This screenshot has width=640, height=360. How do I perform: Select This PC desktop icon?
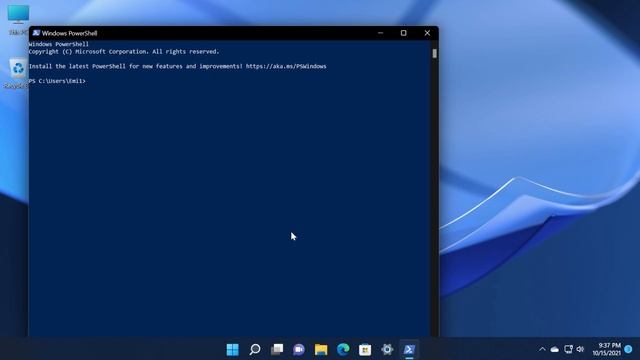click(x=18, y=19)
